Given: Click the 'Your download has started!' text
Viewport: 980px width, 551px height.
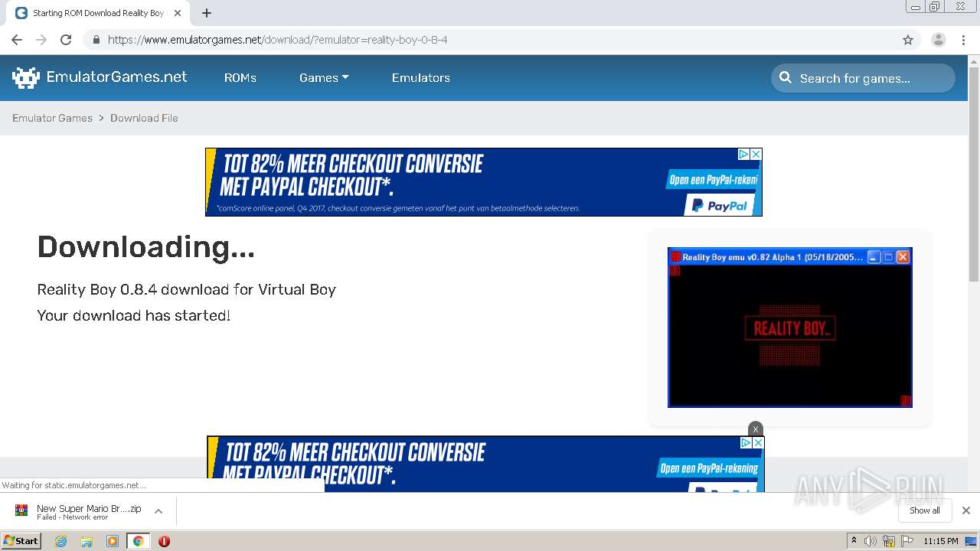Looking at the screenshot, I should click(x=134, y=315).
